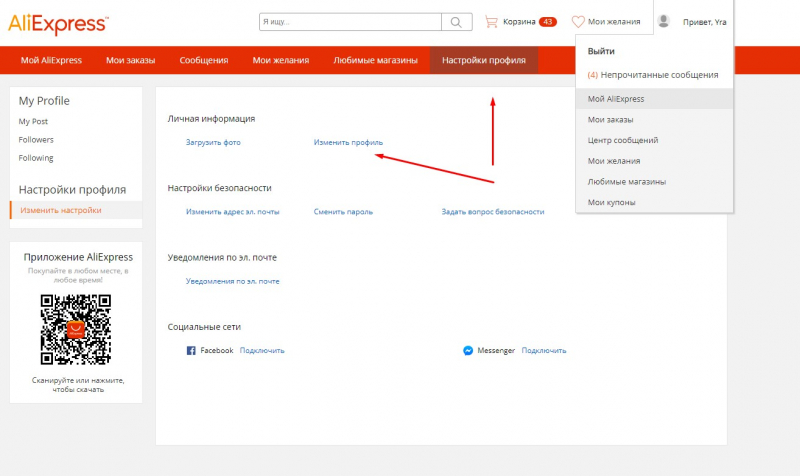Select Любимые магазины in account dropdown
This screenshot has height=476, width=800.
[x=627, y=182]
